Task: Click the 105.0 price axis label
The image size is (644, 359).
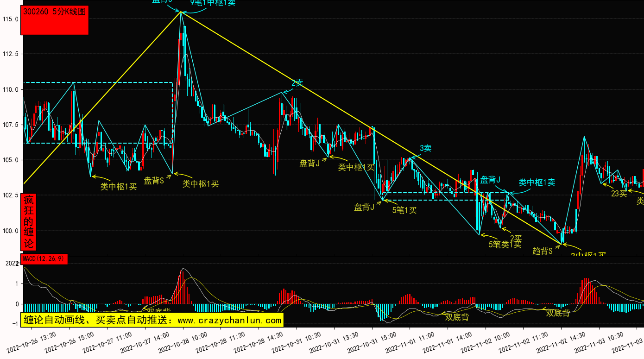Action: [10, 160]
